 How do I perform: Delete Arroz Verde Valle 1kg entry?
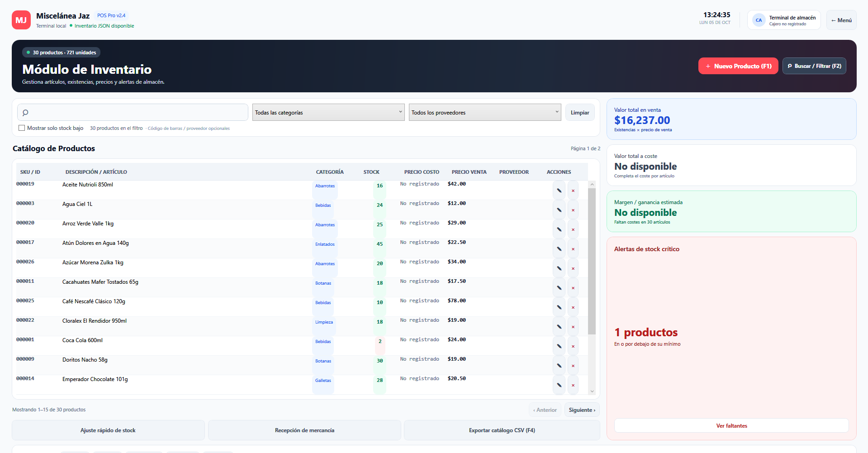point(573,229)
